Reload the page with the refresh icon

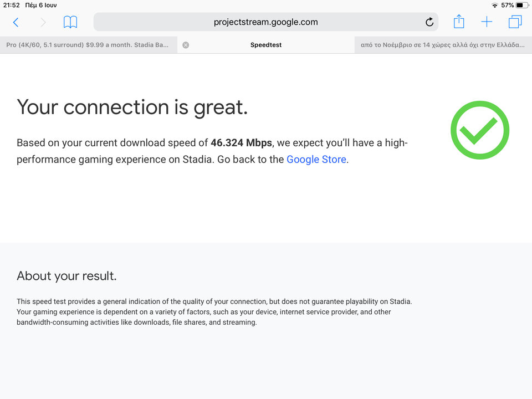coord(429,22)
